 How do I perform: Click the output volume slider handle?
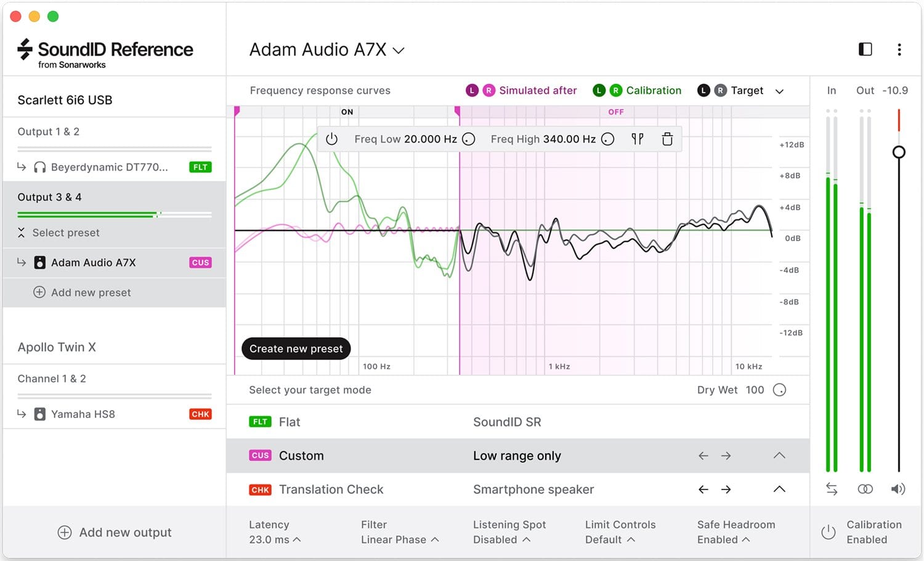tap(899, 152)
